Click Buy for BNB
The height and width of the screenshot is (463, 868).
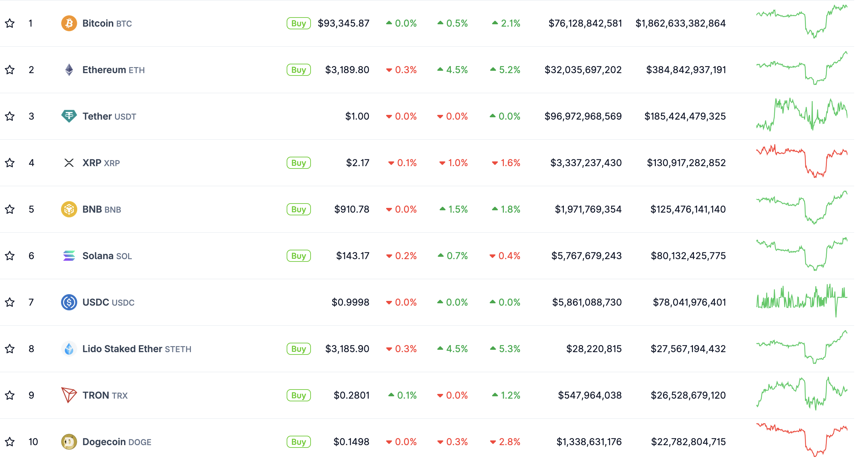point(298,209)
